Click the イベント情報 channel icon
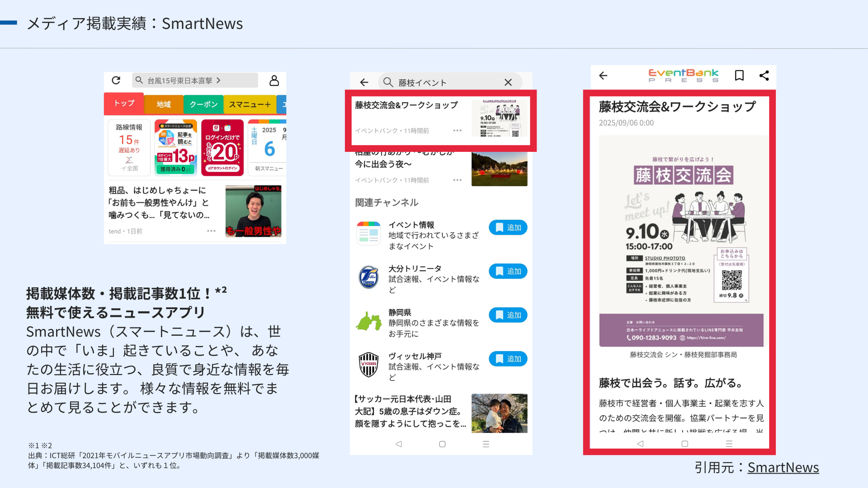This screenshot has width=868, height=488. 368,233
